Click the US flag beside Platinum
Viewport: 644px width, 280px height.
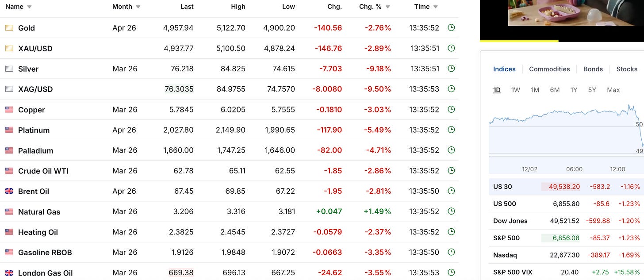click(x=9, y=130)
